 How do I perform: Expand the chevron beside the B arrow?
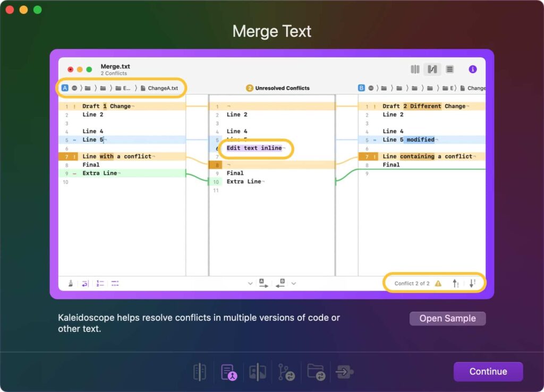point(293,284)
